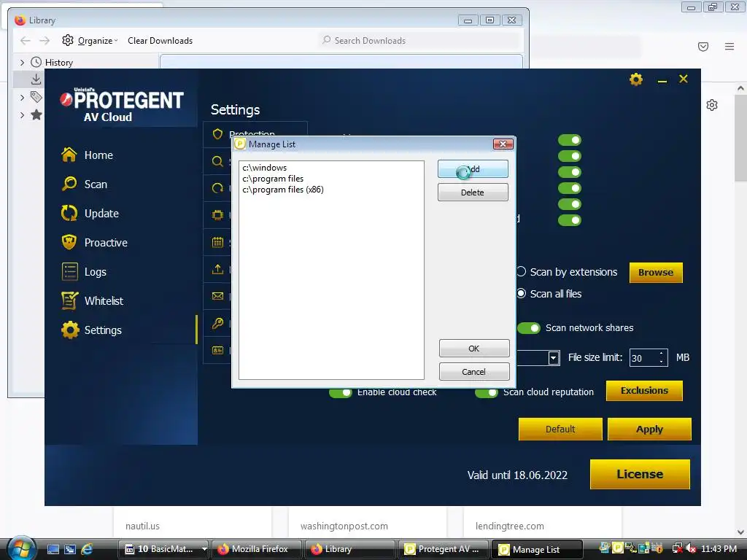Expand the History tree item in Library
747x560 pixels.
(22, 63)
